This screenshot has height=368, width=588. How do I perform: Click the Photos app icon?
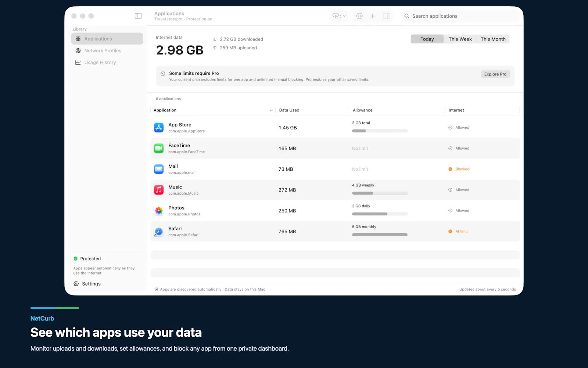(159, 211)
